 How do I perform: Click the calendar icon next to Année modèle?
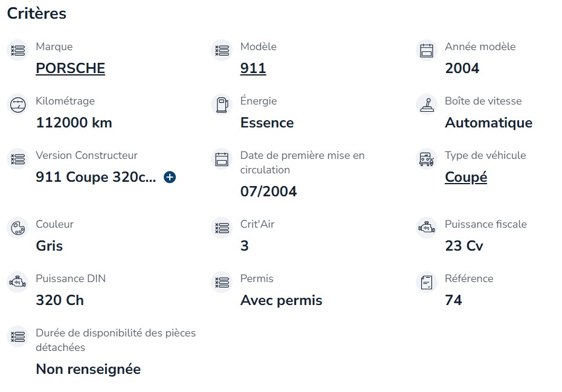(x=427, y=50)
